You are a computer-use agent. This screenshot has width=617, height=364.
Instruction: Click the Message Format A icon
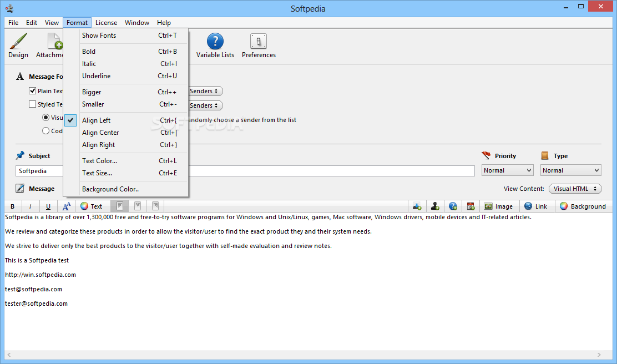coord(19,76)
